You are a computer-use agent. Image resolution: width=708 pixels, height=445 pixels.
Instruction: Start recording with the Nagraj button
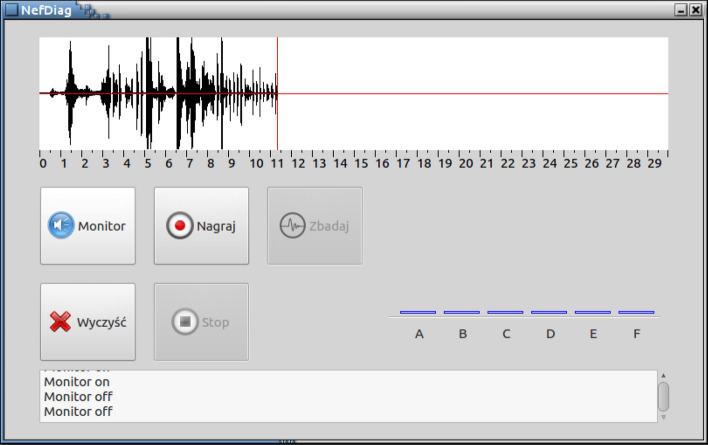point(200,226)
